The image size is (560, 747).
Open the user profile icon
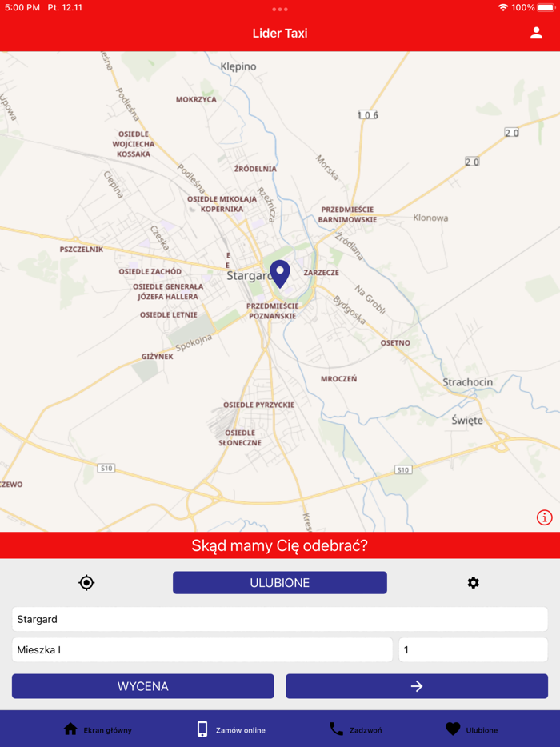[536, 33]
